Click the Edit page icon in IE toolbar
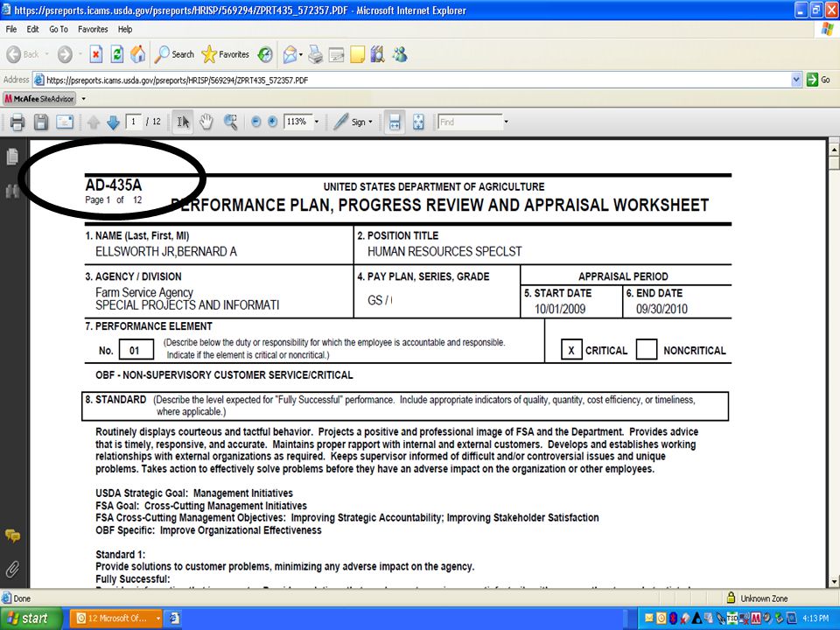The image size is (840, 630). point(336,54)
